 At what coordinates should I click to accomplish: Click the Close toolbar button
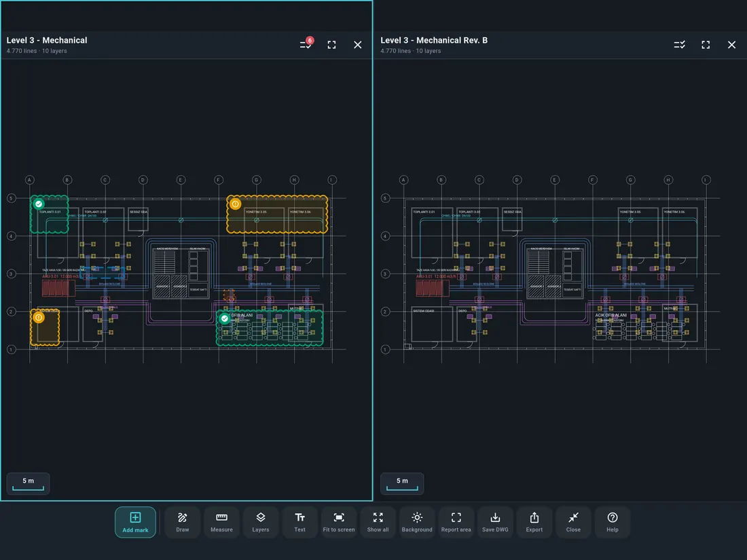click(x=573, y=523)
